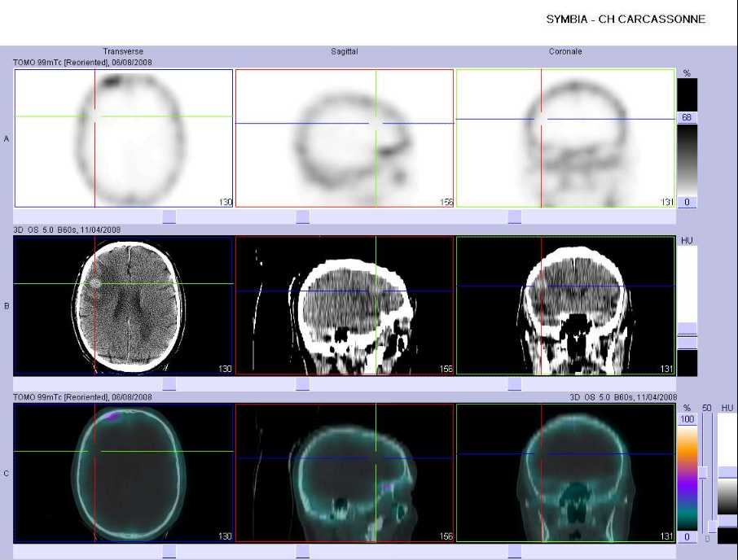Click the white HU window bar beside row B

tap(687, 283)
